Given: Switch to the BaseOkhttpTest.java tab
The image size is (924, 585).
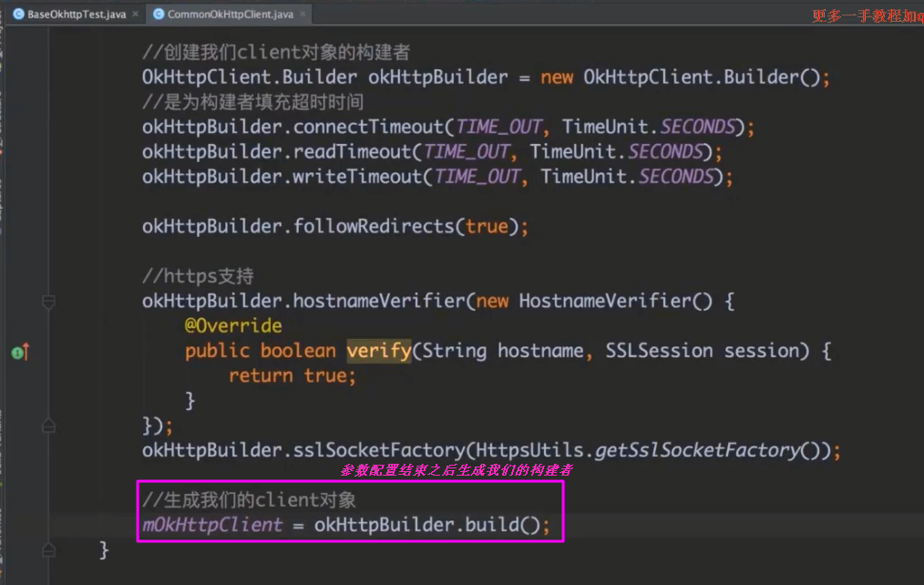Looking at the screenshot, I should click(x=76, y=15).
